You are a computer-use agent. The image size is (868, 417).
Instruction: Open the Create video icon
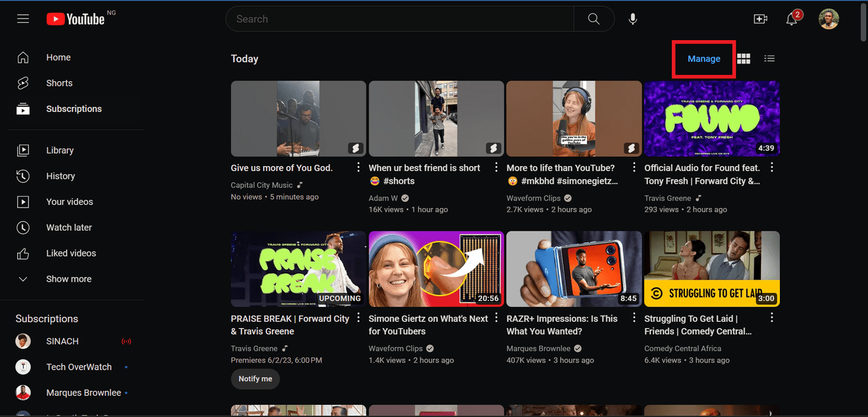pos(761,19)
